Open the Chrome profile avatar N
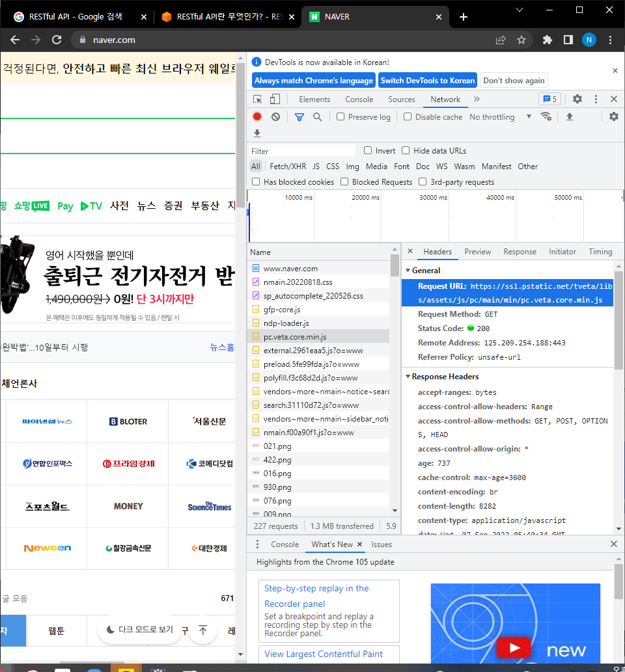 589,40
